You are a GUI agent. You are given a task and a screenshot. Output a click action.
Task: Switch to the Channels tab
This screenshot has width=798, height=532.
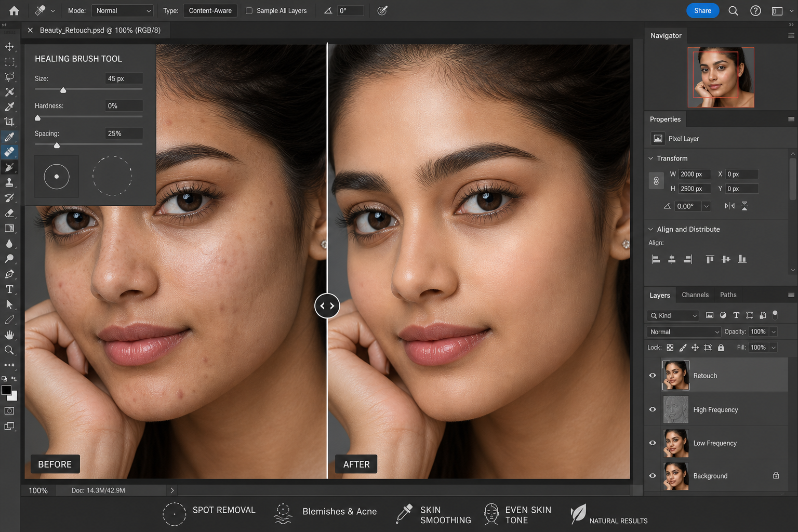pyautogui.click(x=695, y=295)
